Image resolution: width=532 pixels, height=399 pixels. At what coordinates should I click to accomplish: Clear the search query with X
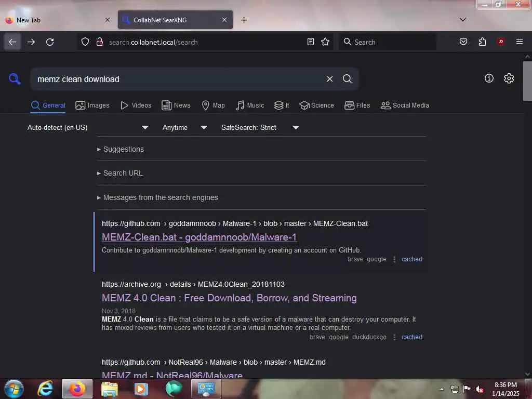(x=329, y=79)
